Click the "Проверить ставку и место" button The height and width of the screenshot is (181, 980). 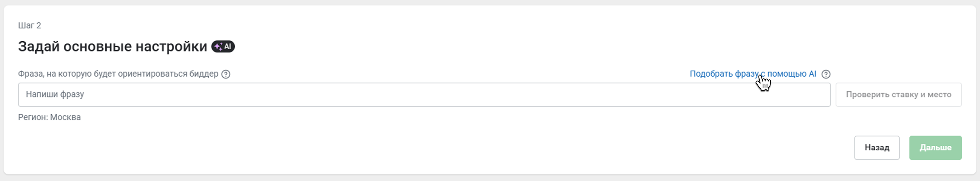pyautogui.click(x=898, y=95)
